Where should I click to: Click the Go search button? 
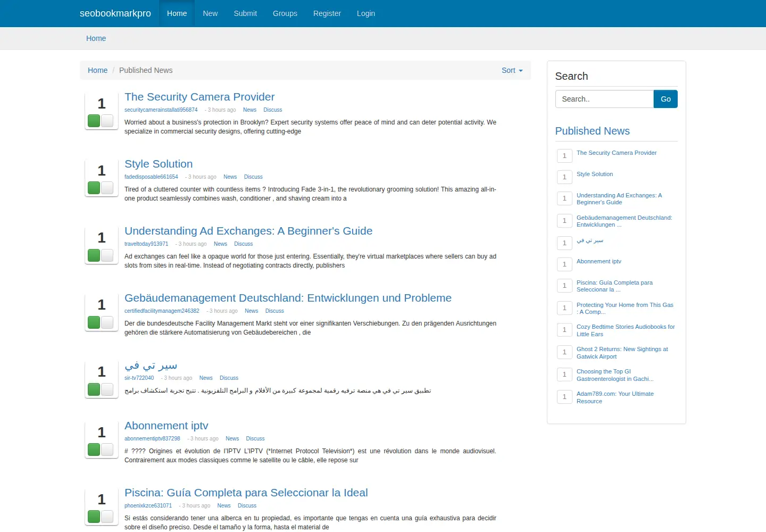[665, 99]
